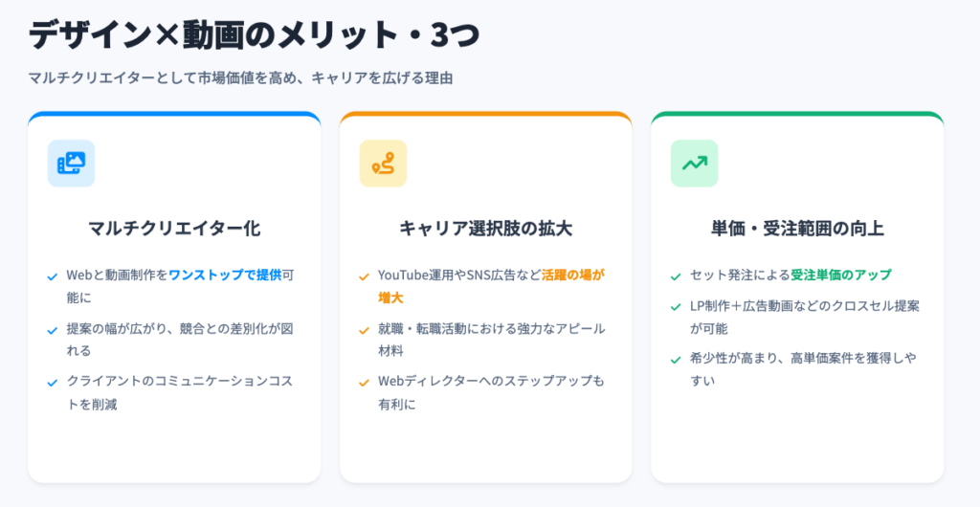Select the 単価・受注範囲の向上 card heading
980x507 pixels.
(797, 229)
